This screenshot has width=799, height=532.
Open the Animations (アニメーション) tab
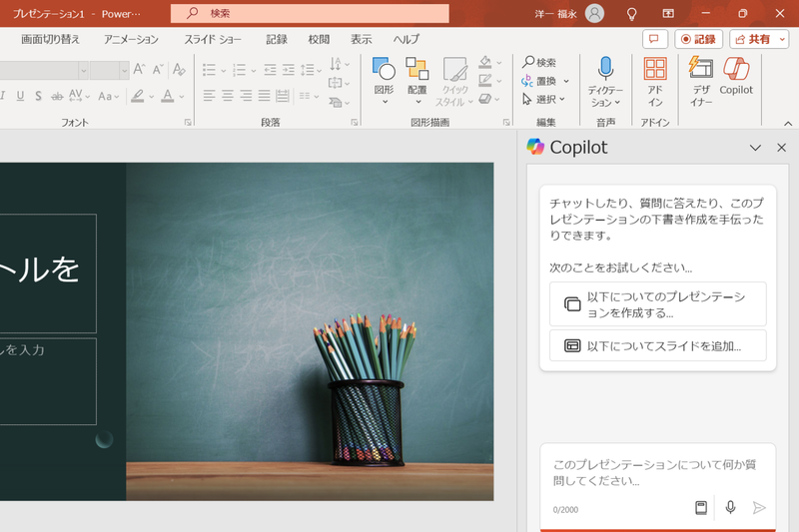pyautogui.click(x=131, y=39)
